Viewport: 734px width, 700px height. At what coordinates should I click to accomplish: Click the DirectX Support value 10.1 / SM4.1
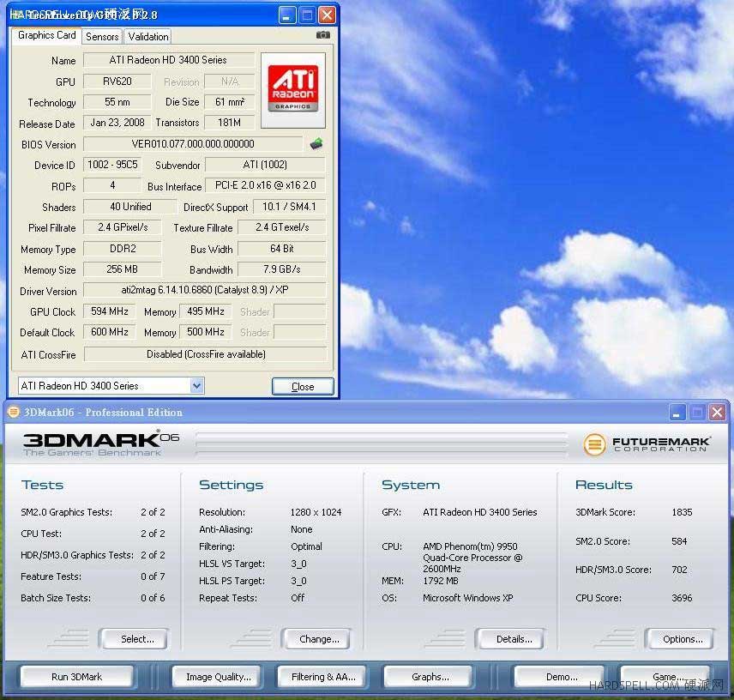289,207
